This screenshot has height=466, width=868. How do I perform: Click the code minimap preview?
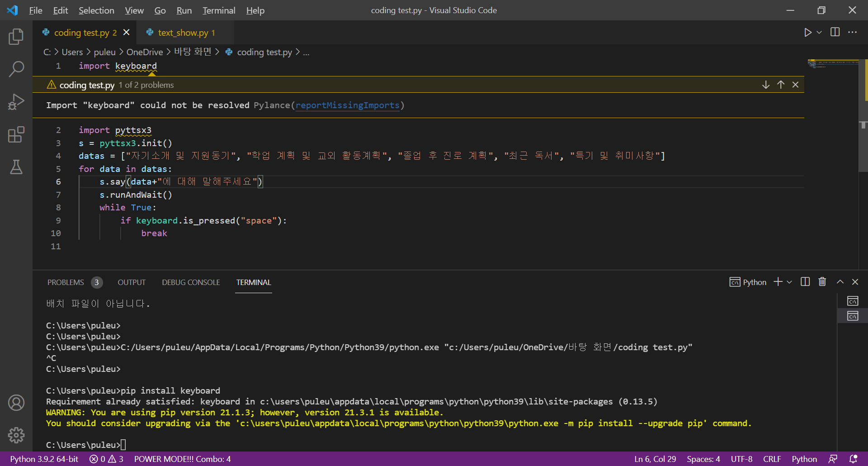[833, 64]
